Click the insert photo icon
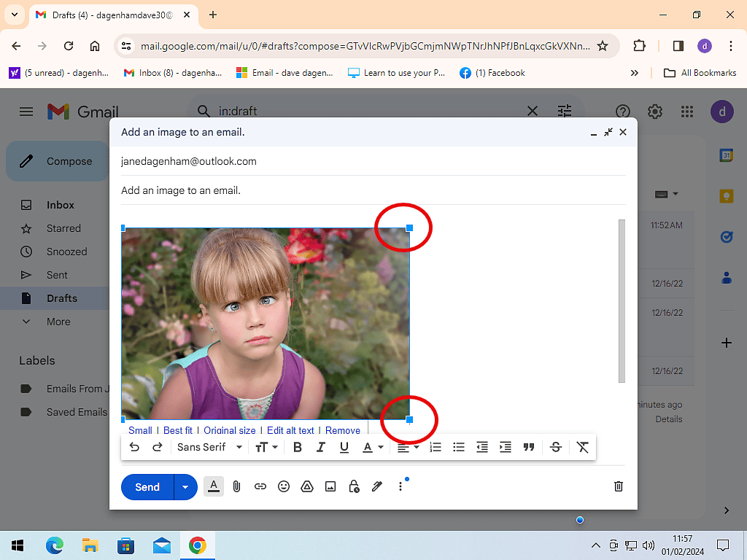Image resolution: width=747 pixels, height=560 pixels. pyautogui.click(x=330, y=486)
